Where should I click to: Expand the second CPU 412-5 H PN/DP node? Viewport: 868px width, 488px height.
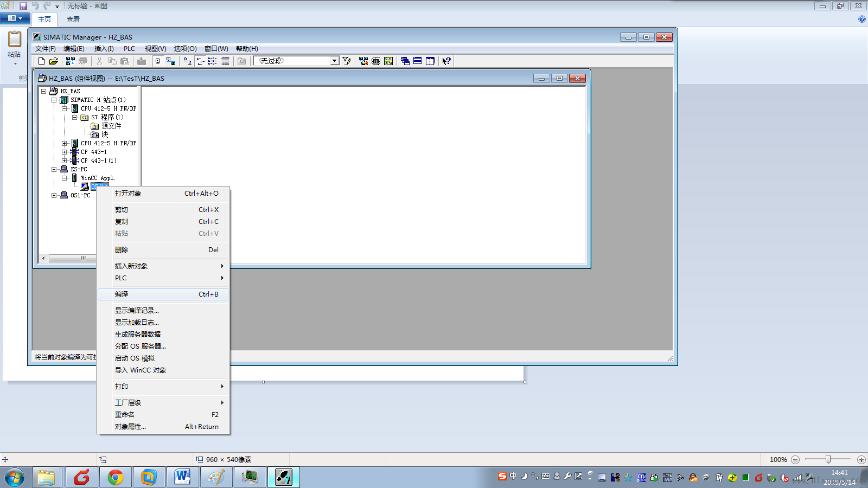(65, 144)
